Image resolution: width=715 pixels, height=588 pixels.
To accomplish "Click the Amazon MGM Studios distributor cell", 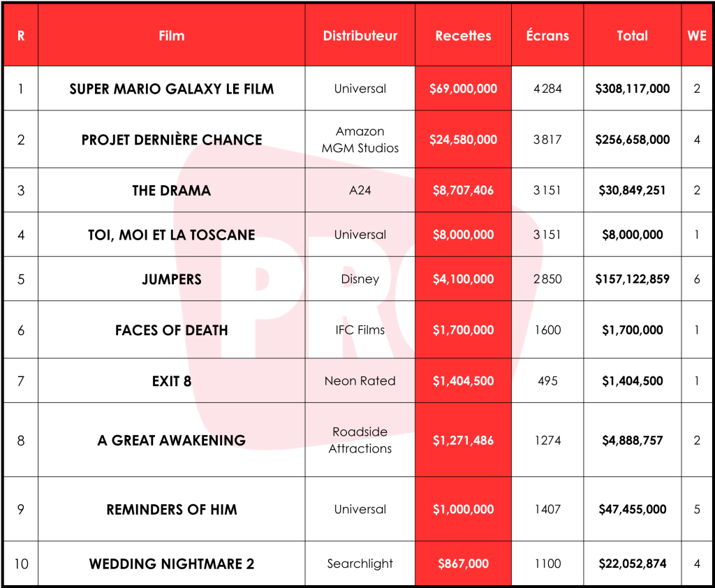I will point(360,140).
